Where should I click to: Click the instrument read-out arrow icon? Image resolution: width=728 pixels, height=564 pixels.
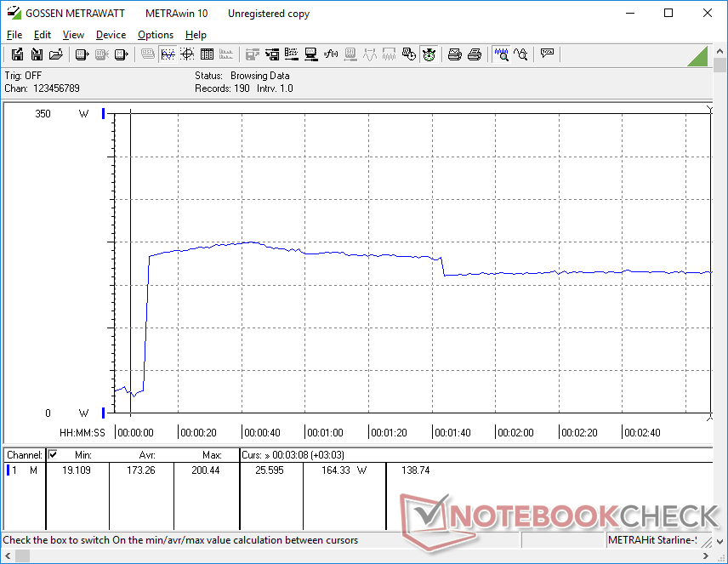[x=82, y=54]
